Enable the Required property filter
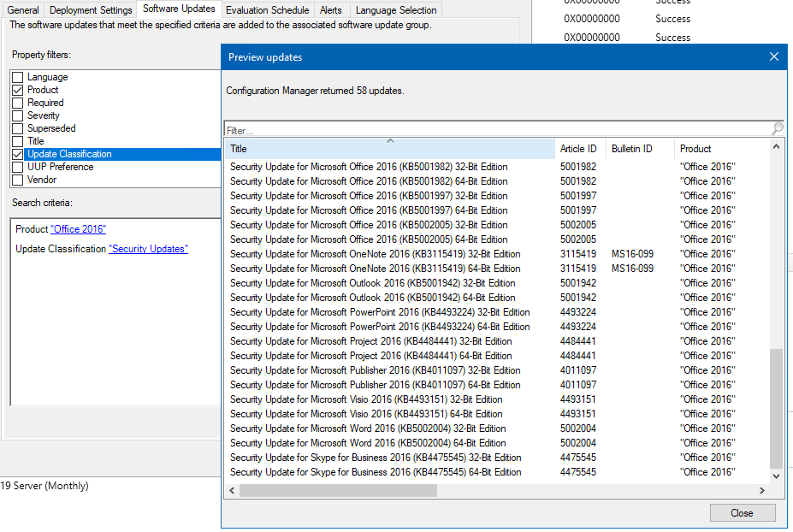Viewport: 793px width, 532px height. click(x=18, y=103)
